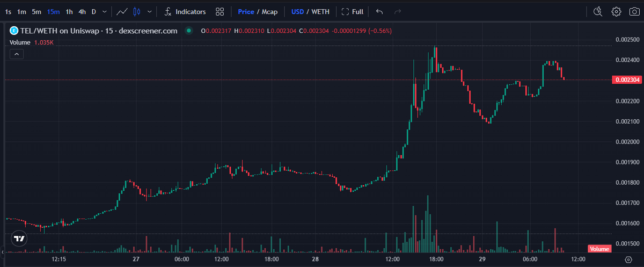This screenshot has width=644, height=267.
Task: Open chart settings gear in top toolbar
Action: 617,11
